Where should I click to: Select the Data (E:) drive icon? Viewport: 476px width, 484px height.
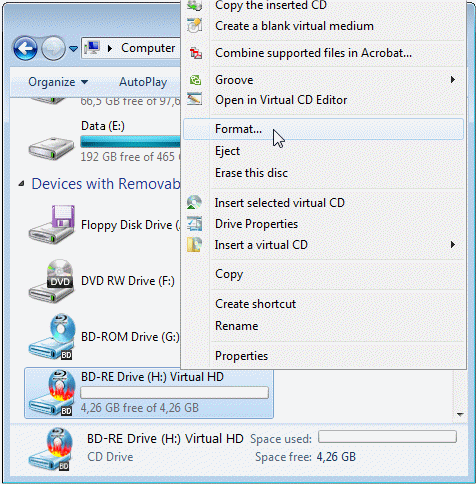pos(51,148)
